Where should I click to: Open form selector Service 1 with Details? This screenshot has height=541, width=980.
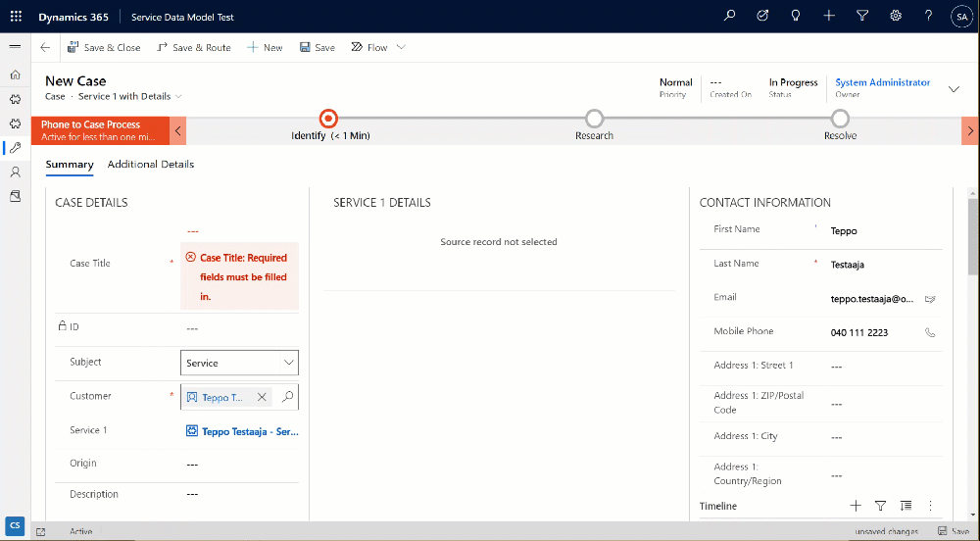tap(130, 96)
